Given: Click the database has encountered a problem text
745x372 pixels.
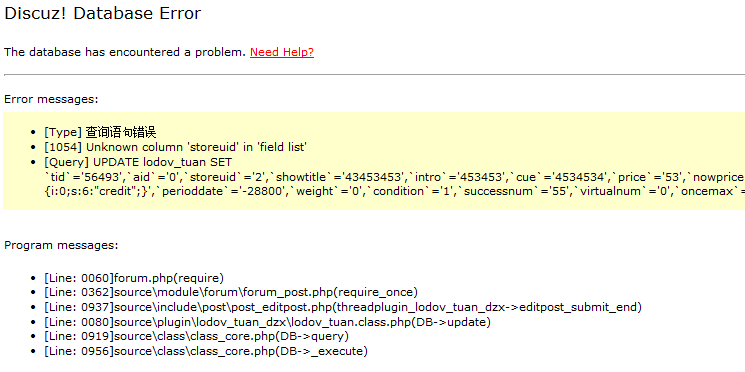Looking at the screenshot, I should [125, 52].
